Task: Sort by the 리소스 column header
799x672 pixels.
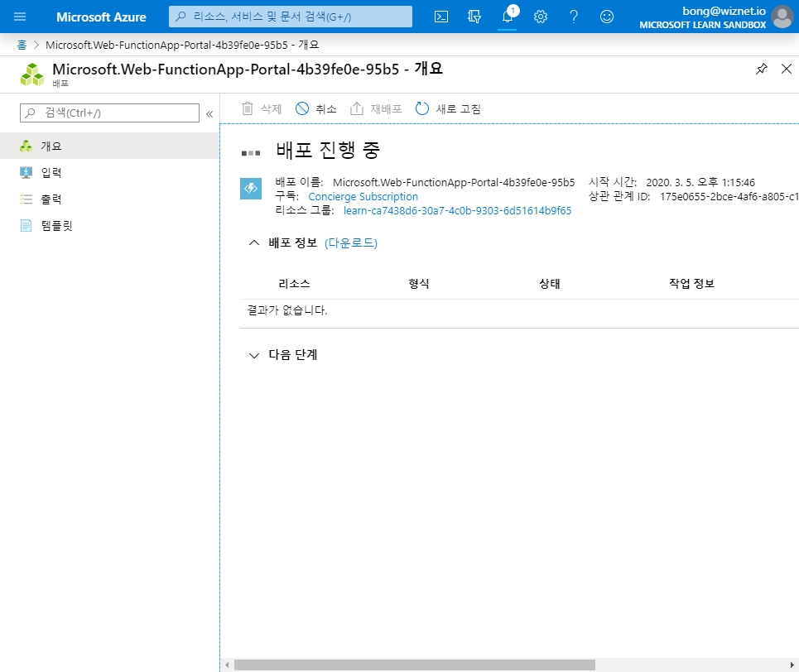Action: pyautogui.click(x=294, y=284)
